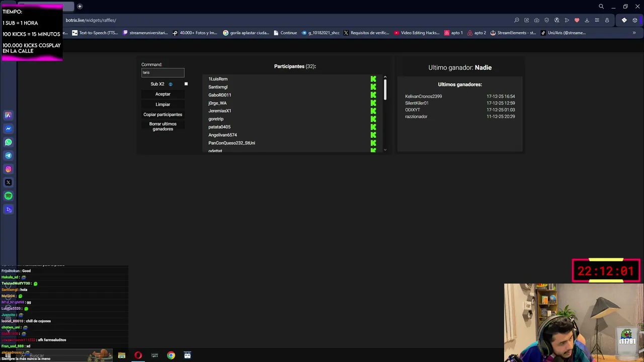Viewport: 644px width, 362px height.
Task: Open the Aria AI sidebar icon
Action: [x=8, y=115]
